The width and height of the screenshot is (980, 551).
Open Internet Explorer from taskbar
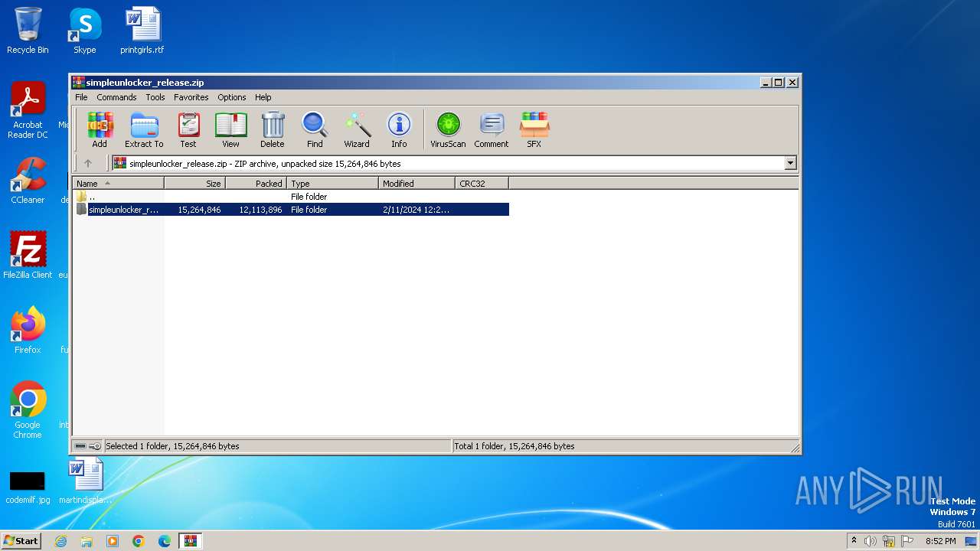(60, 541)
